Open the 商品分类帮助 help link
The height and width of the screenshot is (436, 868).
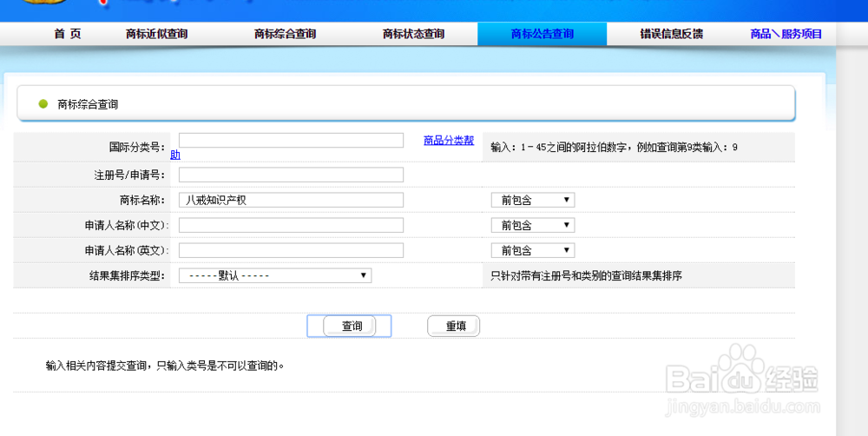click(x=449, y=140)
